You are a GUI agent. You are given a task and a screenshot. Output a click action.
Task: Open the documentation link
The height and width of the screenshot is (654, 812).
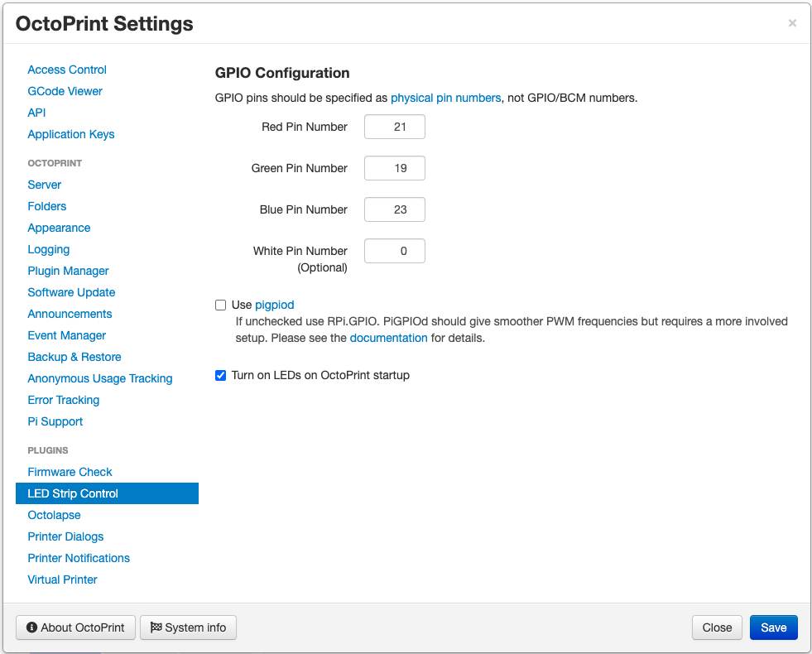coord(388,338)
